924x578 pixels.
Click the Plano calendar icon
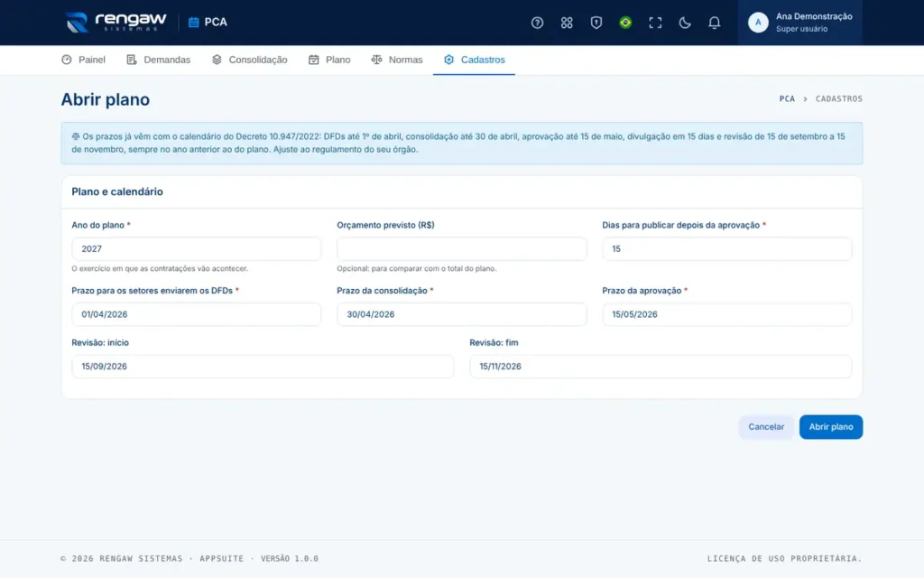[x=313, y=60]
